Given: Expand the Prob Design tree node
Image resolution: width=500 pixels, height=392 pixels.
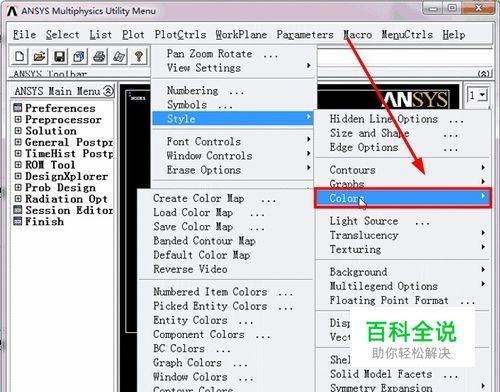Looking at the screenshot, I should [18, 187].
